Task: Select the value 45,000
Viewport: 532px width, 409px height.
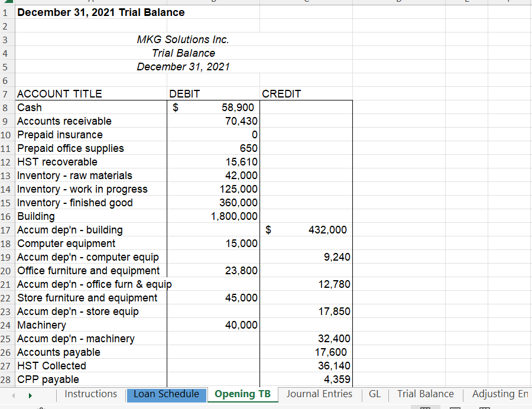Action: (213, 298)
